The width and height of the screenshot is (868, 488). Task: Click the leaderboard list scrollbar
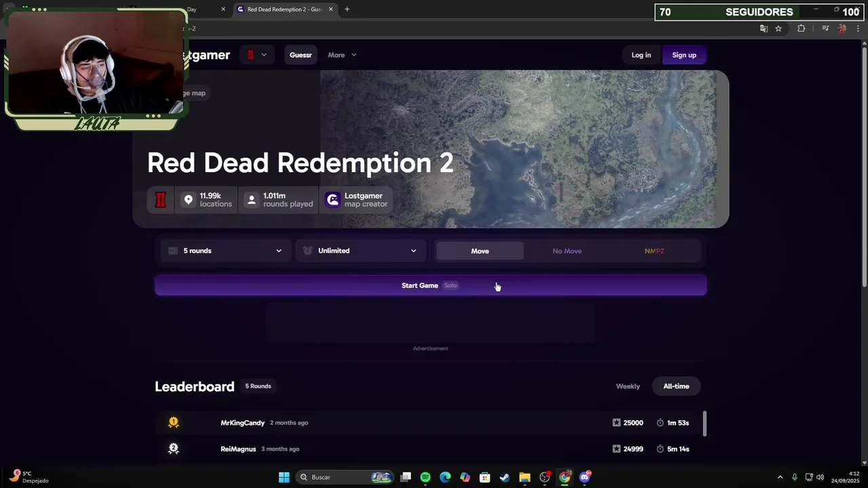coord(705,424)
